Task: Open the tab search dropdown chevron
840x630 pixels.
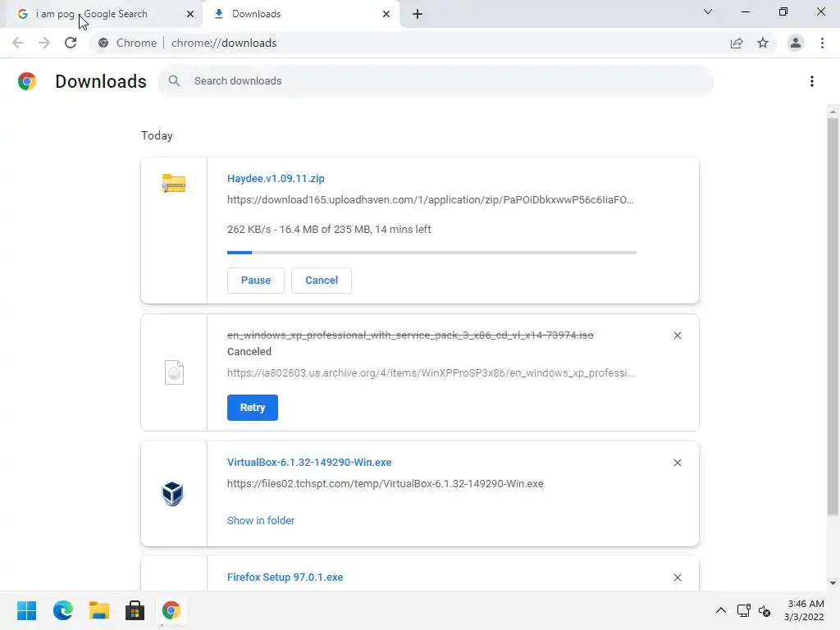Action: coord(708,12)
